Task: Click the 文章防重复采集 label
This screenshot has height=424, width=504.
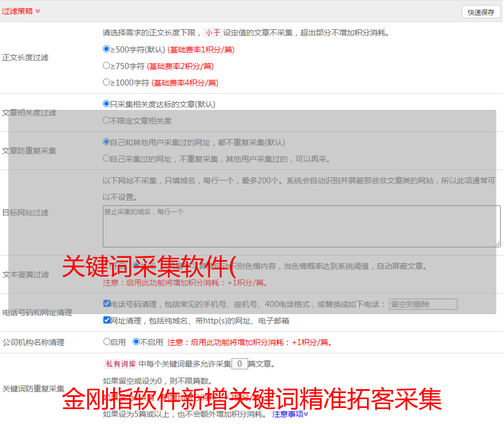Action: [x=29, y=151]
